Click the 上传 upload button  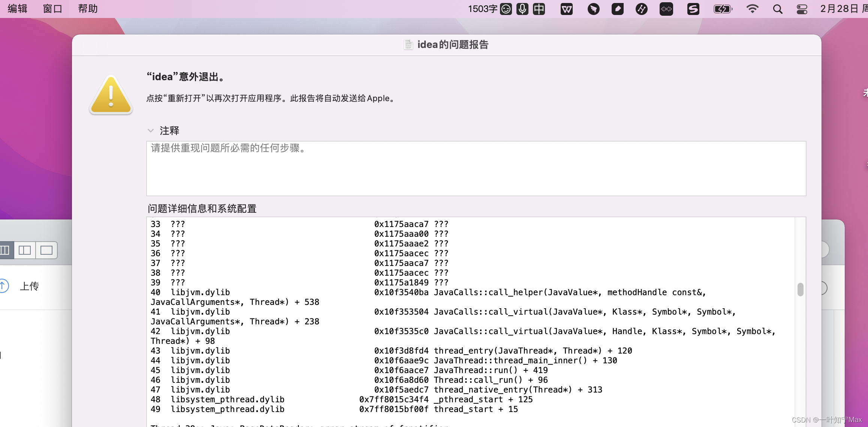[x=29, y=286]
